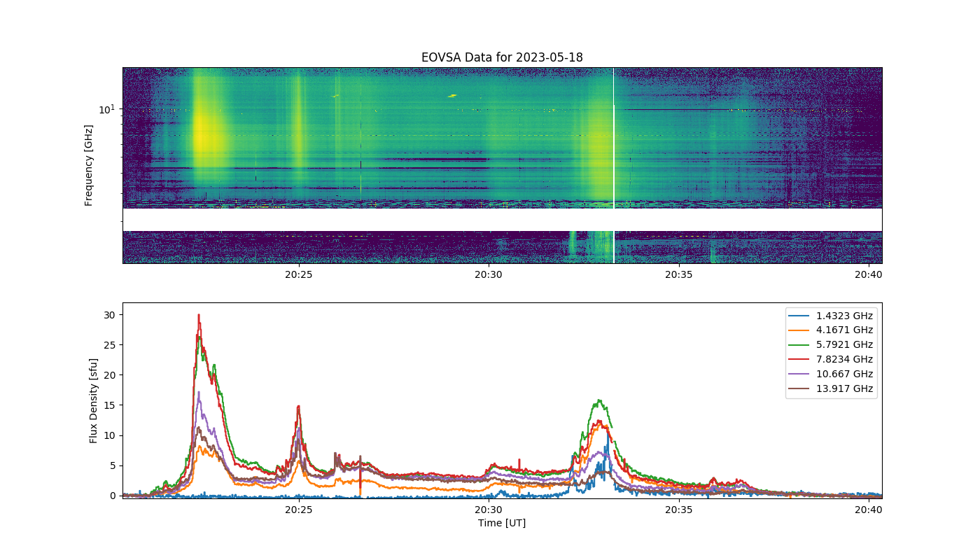
Task: Click the Time [UT] axis label
Action: tap(502, 523)
